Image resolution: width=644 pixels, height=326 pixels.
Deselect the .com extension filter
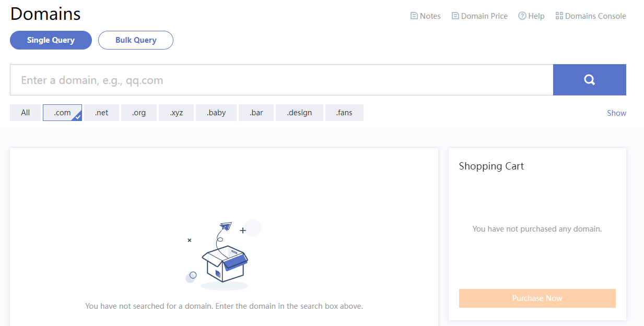[x=62, y=113]
